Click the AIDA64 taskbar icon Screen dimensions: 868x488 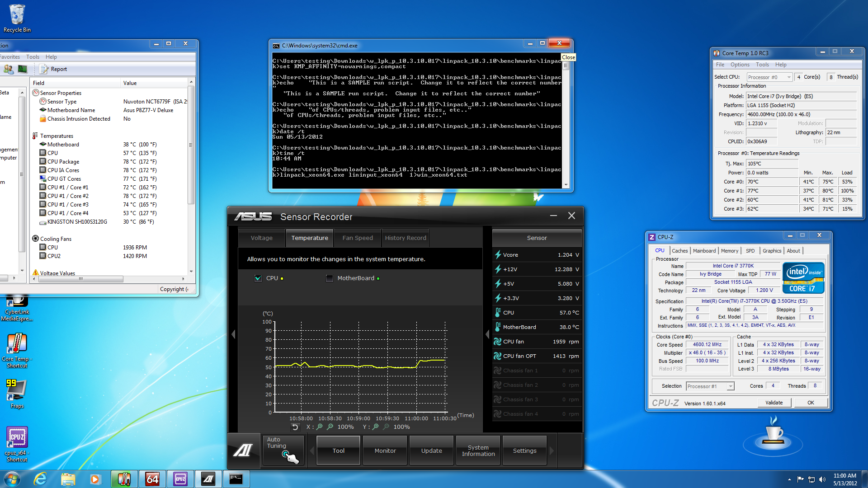point(152,479)
